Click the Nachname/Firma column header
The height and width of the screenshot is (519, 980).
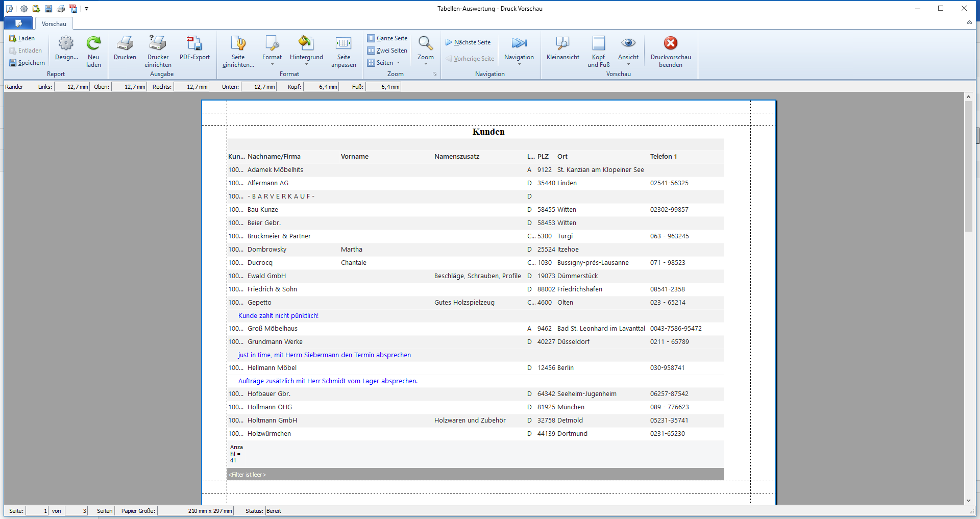274,157
